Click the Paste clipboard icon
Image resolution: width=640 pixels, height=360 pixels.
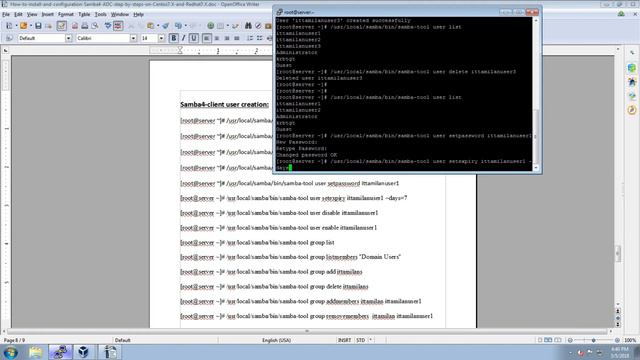pyautogui.click(x=151, y=26)
